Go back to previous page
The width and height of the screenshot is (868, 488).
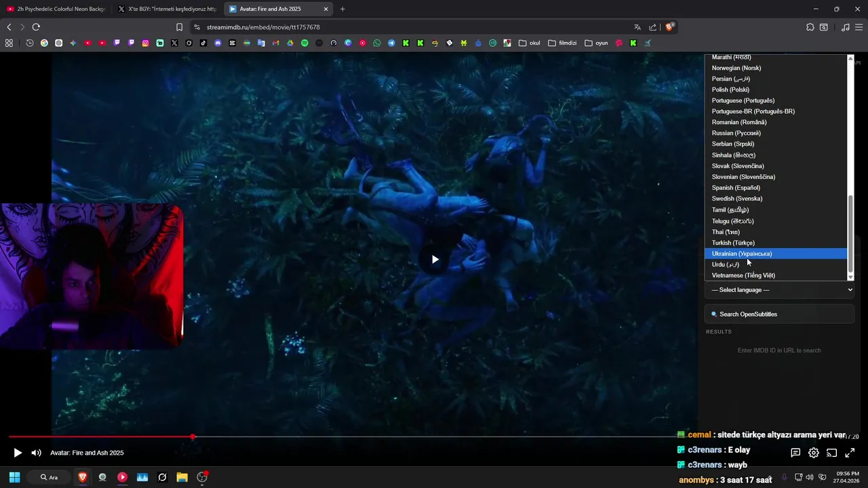point(9,27)
